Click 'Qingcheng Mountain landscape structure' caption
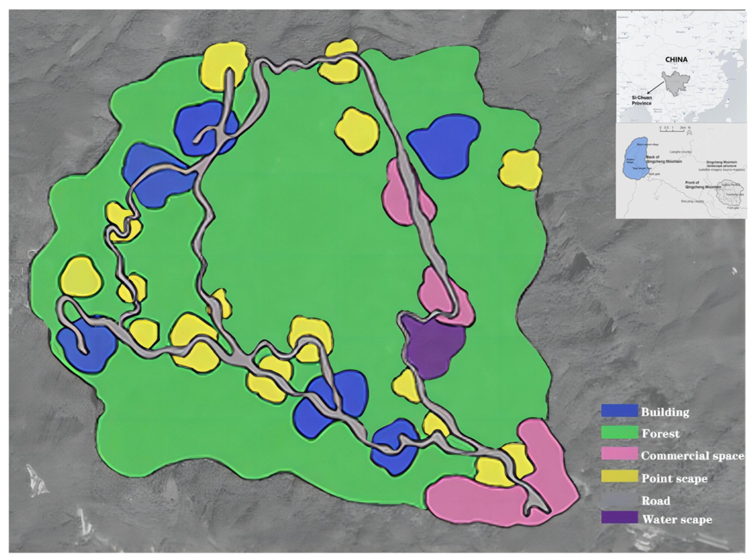752x560 pixels. point(722,166)
